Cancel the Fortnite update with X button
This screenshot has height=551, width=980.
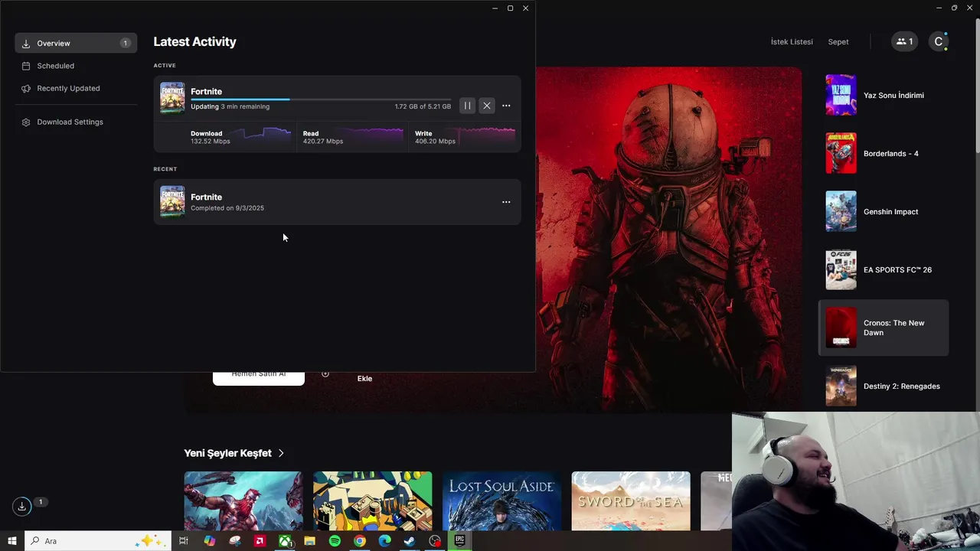coord(487,106)
